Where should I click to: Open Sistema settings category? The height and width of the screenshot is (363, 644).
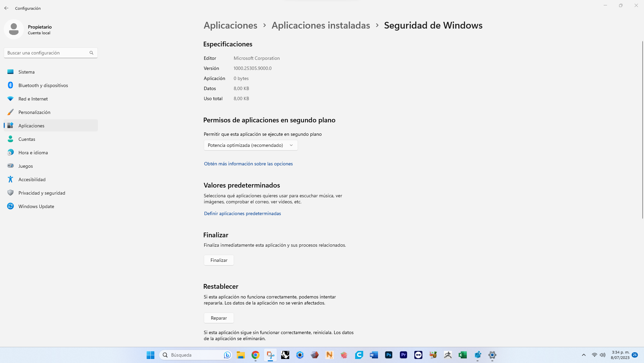pos(51,72)
